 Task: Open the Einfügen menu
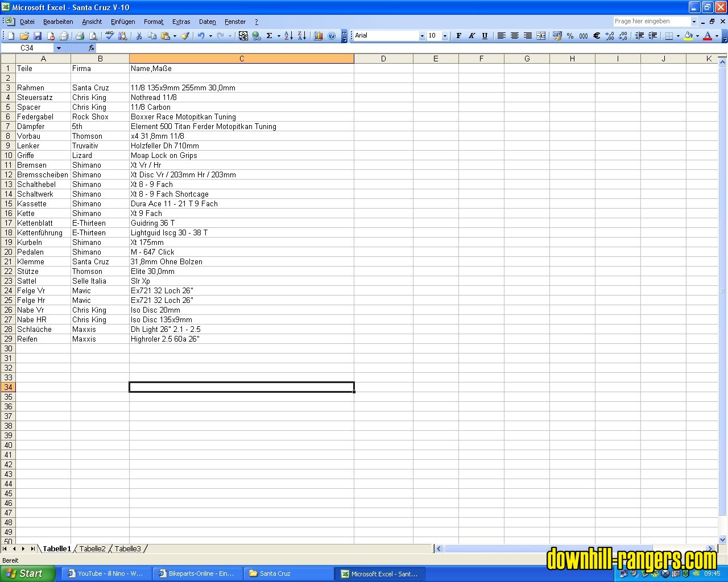[x=123, y=22]
